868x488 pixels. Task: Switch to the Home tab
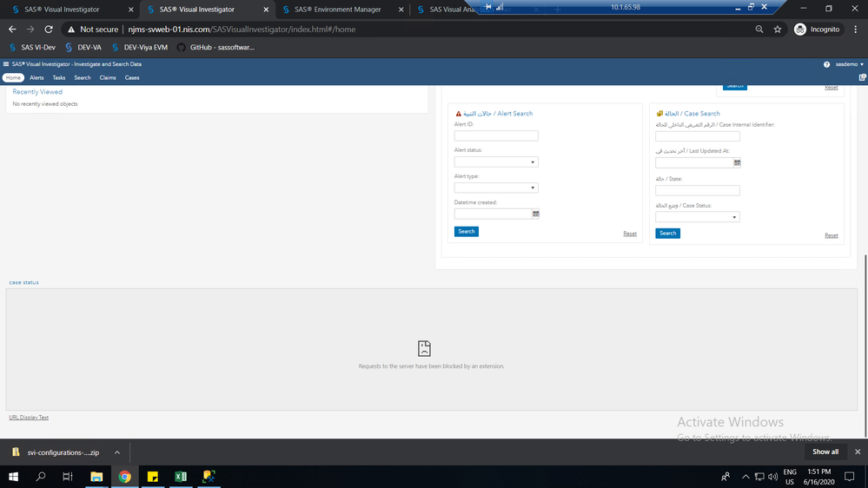(13, 78)
